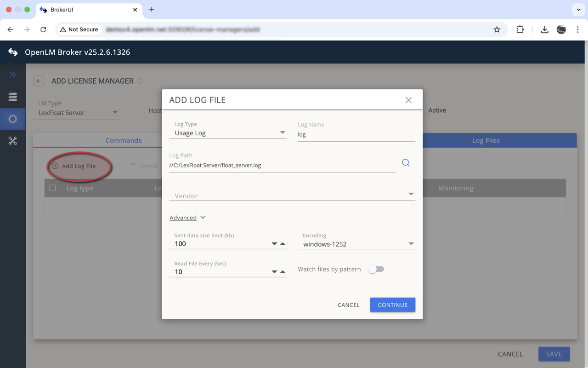
Task: Open the Vendor dropdown
Action: [411, 194]
